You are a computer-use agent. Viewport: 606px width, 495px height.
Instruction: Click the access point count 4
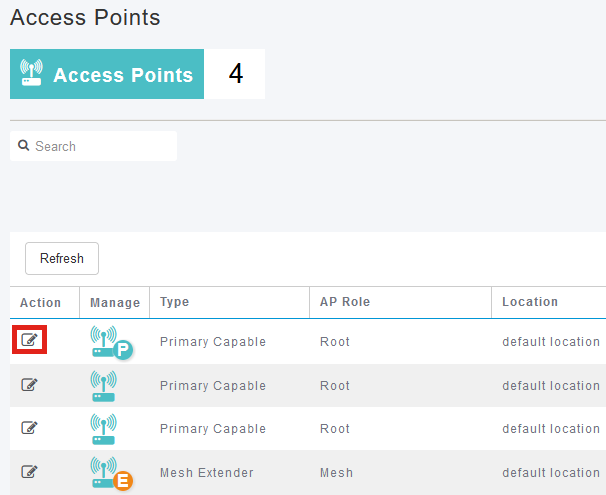tap(236, 73)
